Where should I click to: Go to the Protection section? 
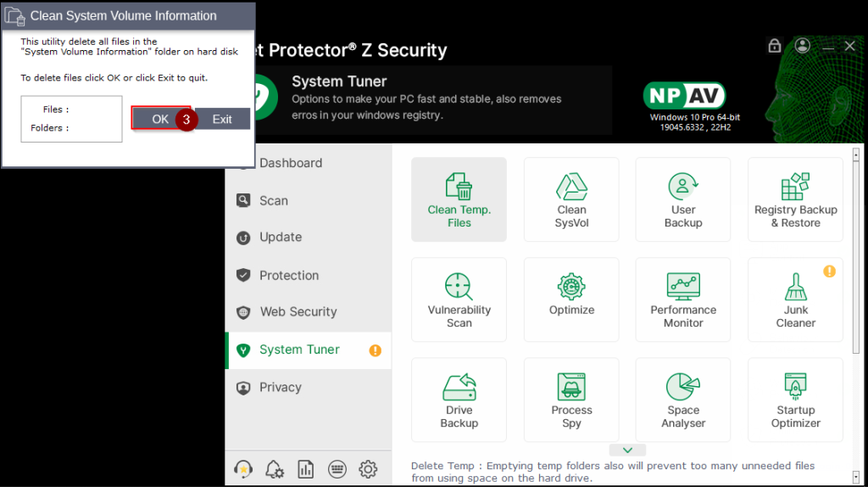[x=288, y=275]
